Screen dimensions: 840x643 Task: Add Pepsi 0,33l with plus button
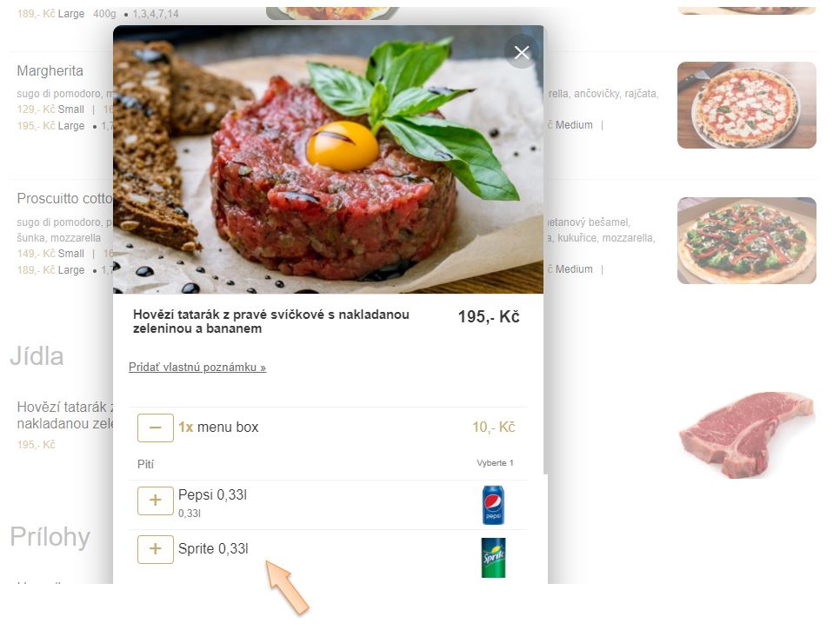[x=156, y=500]
